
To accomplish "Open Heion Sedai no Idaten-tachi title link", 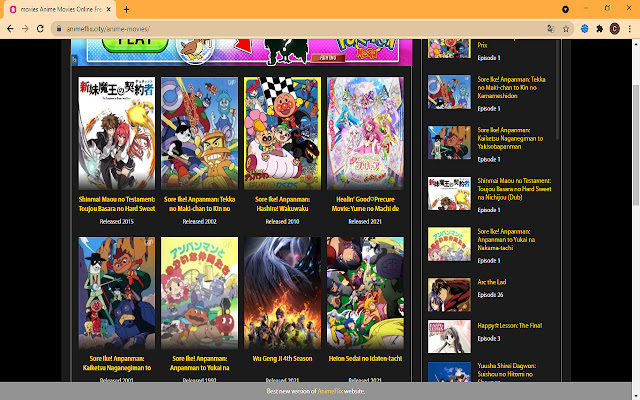I will (365, 358).
